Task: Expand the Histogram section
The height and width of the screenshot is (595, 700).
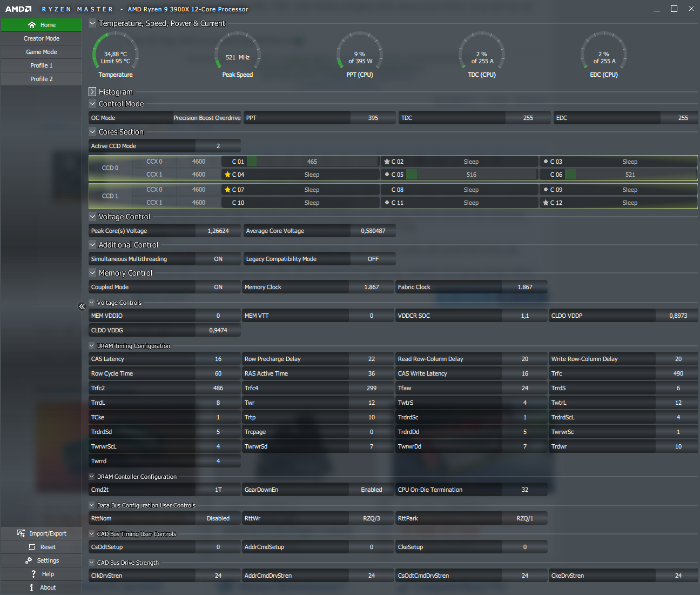Action: 92,92
